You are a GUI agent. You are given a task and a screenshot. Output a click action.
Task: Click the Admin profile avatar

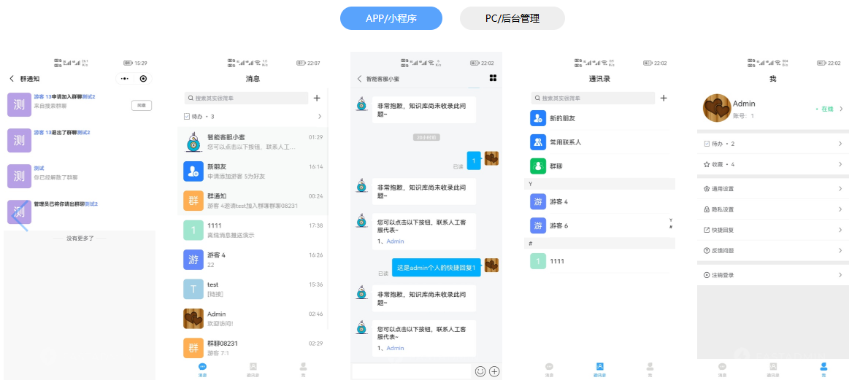pyautogui.click(x=717, y=109)
